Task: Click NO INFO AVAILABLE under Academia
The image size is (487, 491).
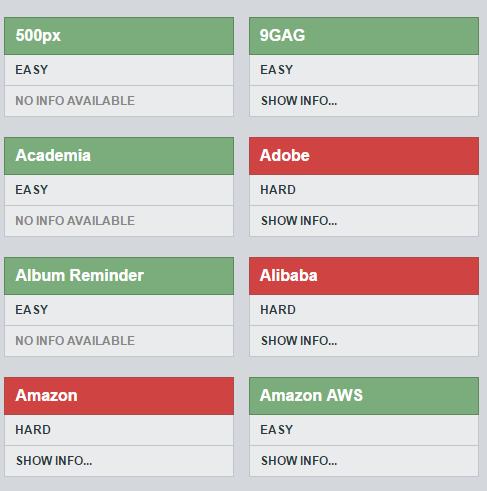Action: pyautogui.click(x=75, y=221)
